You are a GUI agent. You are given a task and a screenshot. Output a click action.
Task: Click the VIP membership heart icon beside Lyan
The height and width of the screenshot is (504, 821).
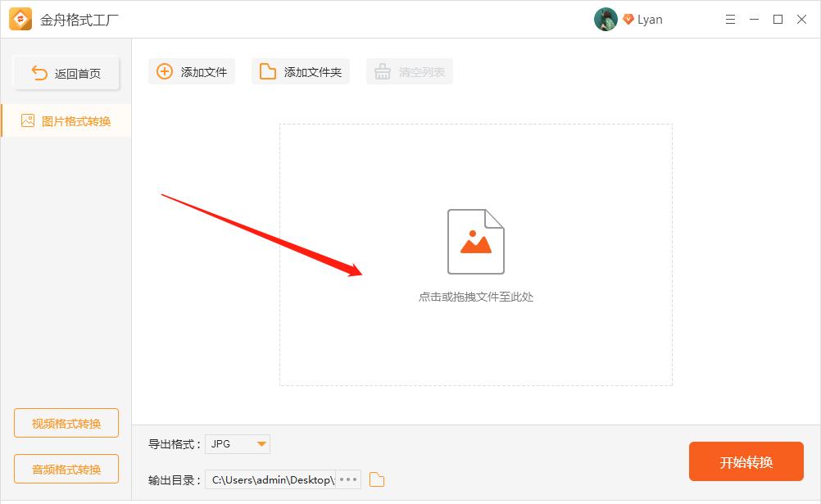[628, 20]
